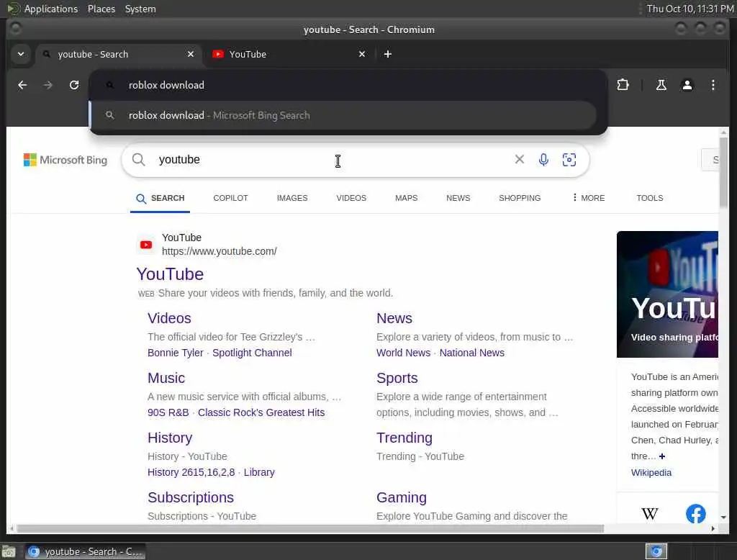The image size is (737, 560).
Task: Switch to the COPILOT tab
Action: click(230, 198)
